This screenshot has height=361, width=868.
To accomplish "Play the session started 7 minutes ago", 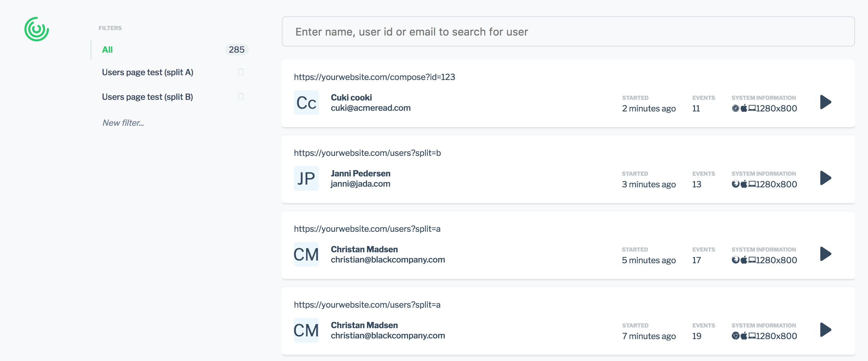I will [826, 330].
